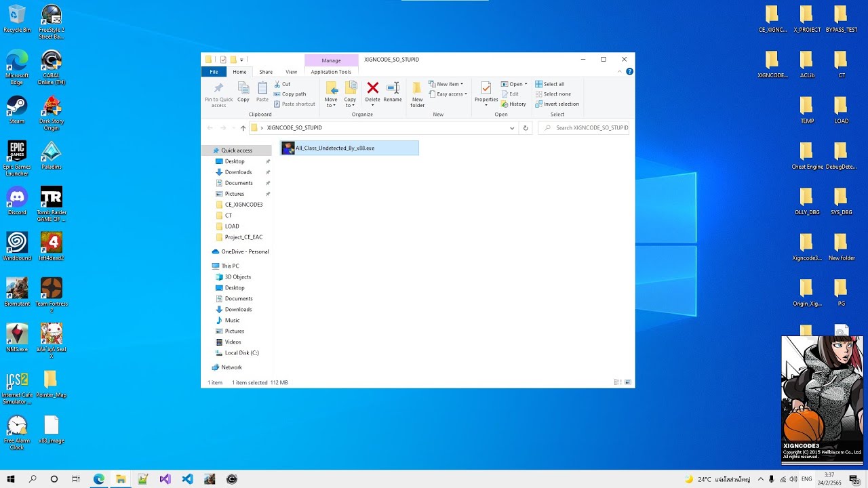Switch to large icons view in status bar
This screenshot has width=868, height=488.
629,382
